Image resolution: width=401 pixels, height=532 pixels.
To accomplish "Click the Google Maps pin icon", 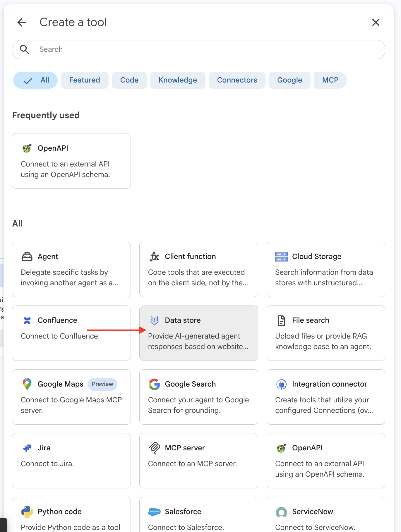I will [x=27, y=384].
